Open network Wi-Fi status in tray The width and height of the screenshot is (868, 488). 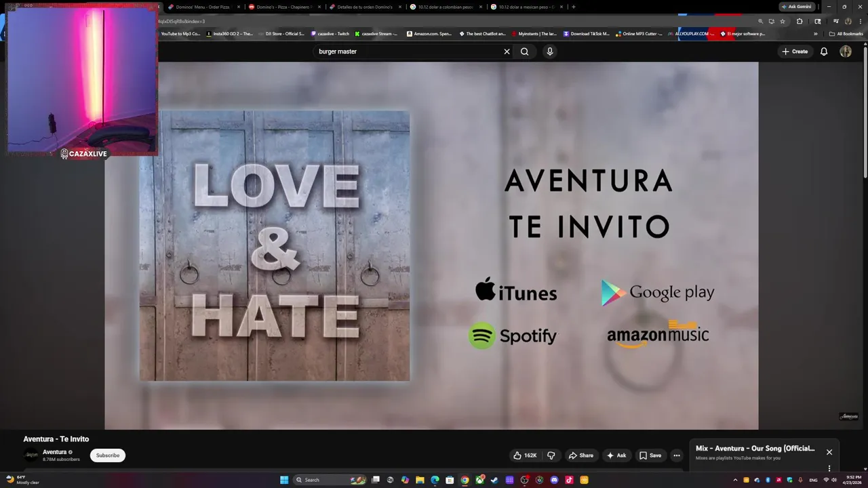point(826,480)
